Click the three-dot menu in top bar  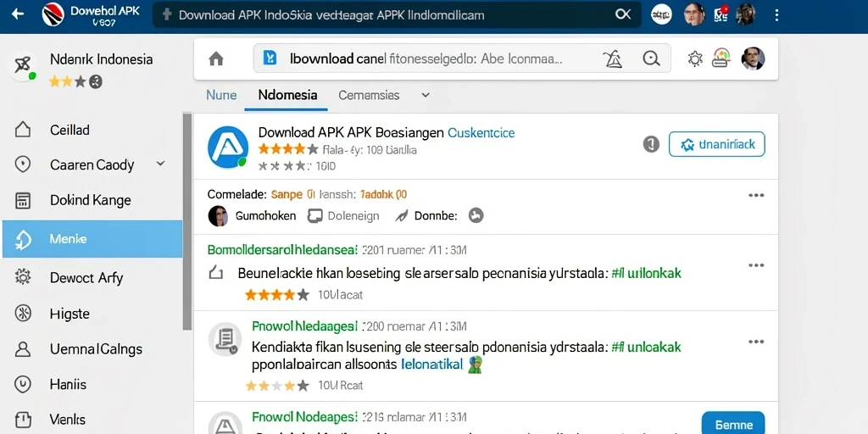(x=776, y=15)
